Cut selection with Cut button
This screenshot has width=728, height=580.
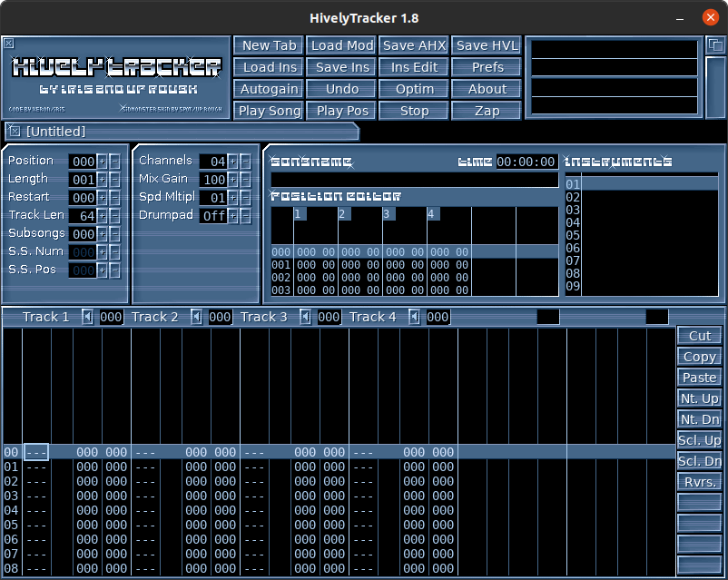pos(699,336)
